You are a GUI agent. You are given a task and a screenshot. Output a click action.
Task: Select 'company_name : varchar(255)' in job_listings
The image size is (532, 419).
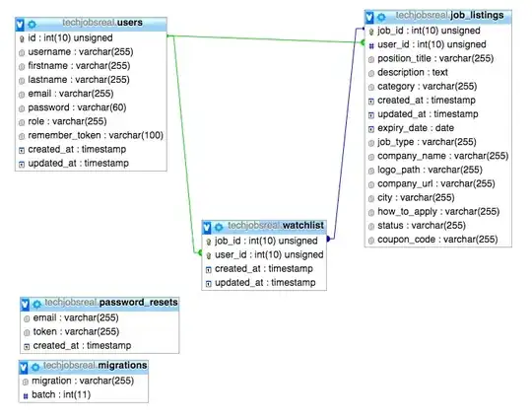pos(438,156)
